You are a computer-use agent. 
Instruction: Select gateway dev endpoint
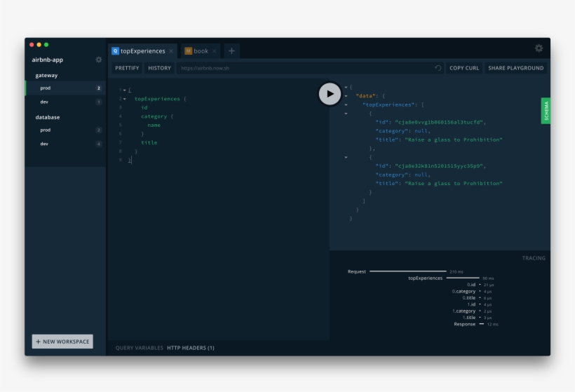65,102
